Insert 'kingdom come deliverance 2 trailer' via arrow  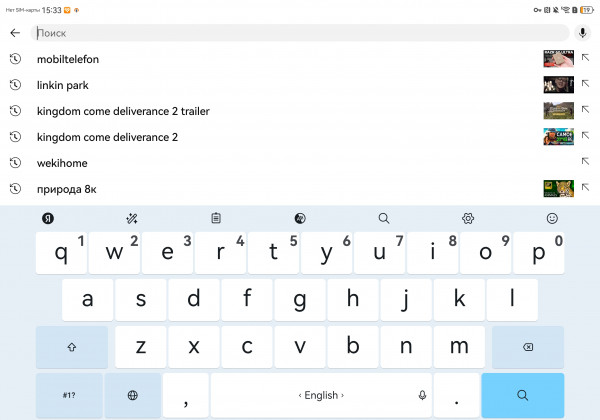(585, 110)
